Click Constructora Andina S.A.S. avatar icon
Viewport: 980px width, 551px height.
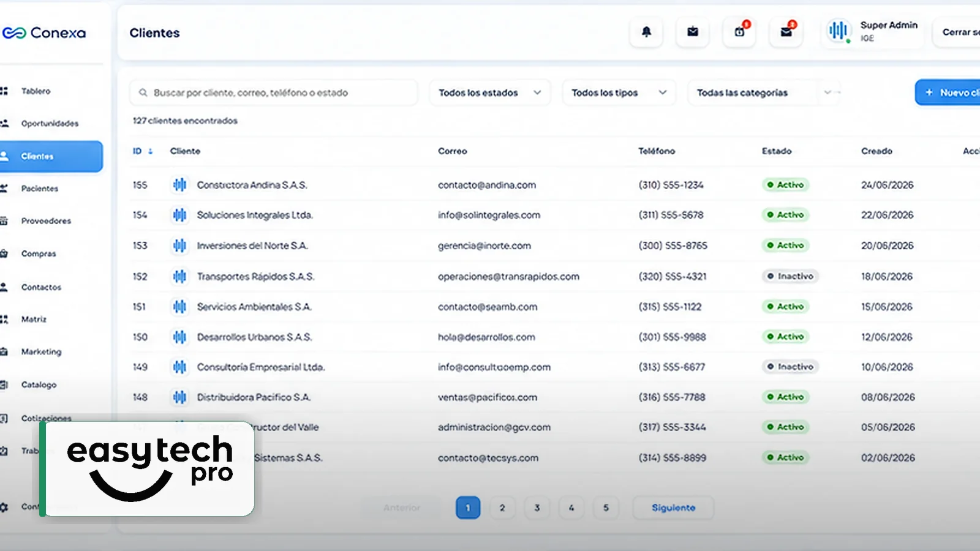[x=179, y=184]
